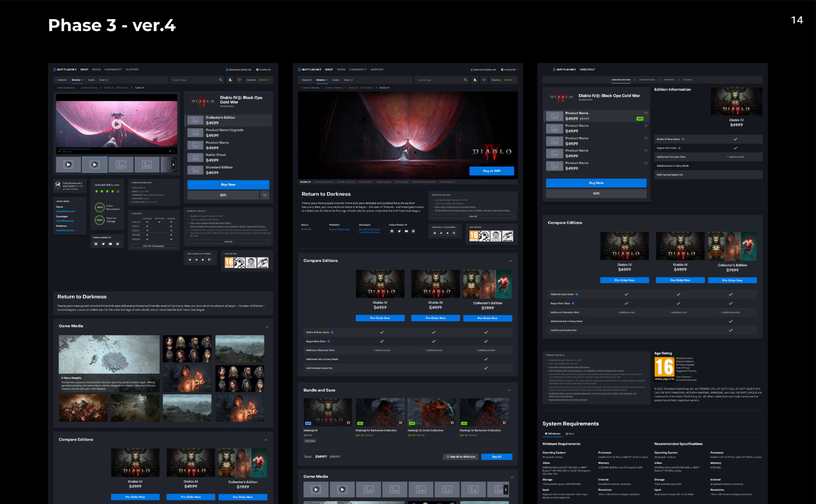Image resolution: width=816 pixels, height=504 pixels.
Task: Collapse Game Media section in left mockup
Action: 267,327
